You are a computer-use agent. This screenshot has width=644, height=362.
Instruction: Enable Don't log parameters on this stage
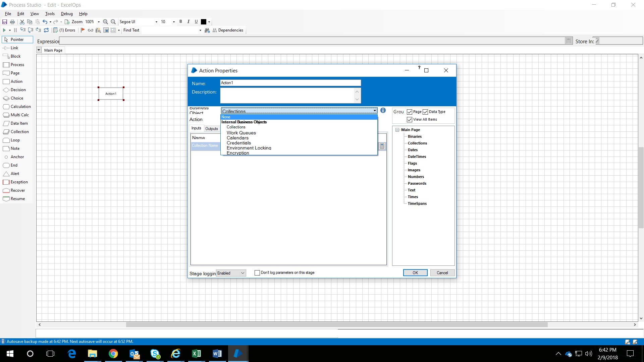[257, 273]
